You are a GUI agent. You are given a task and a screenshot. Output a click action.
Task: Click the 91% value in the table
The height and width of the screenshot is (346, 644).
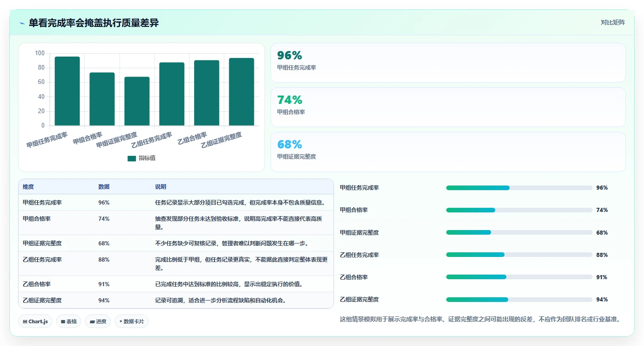pos(104,284)
